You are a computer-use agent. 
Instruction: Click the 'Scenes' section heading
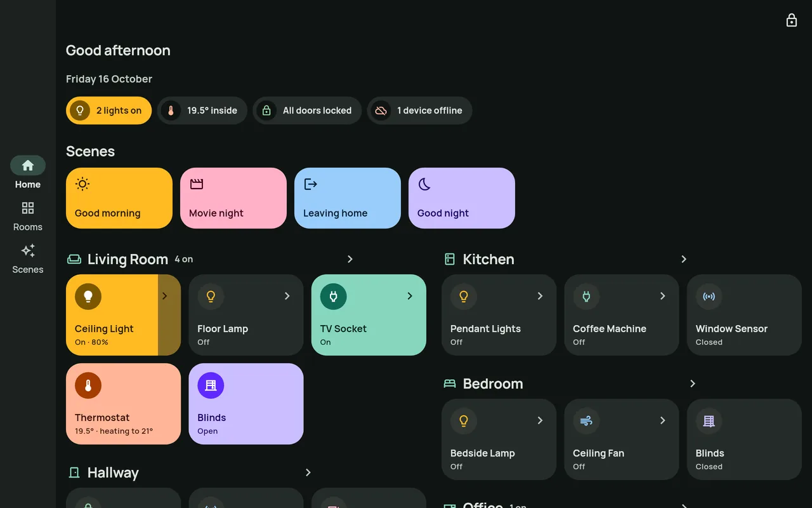90,151
